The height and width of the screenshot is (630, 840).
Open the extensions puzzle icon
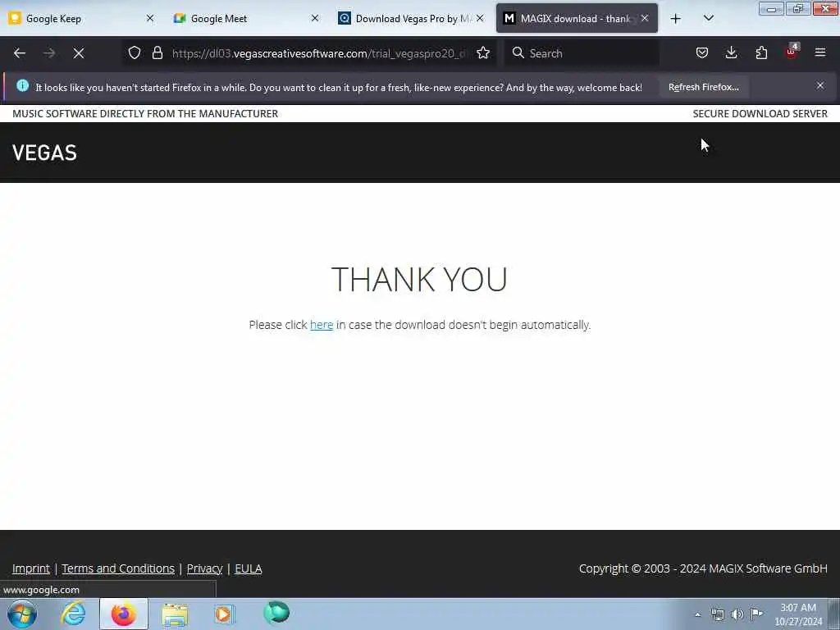[761, 52]
